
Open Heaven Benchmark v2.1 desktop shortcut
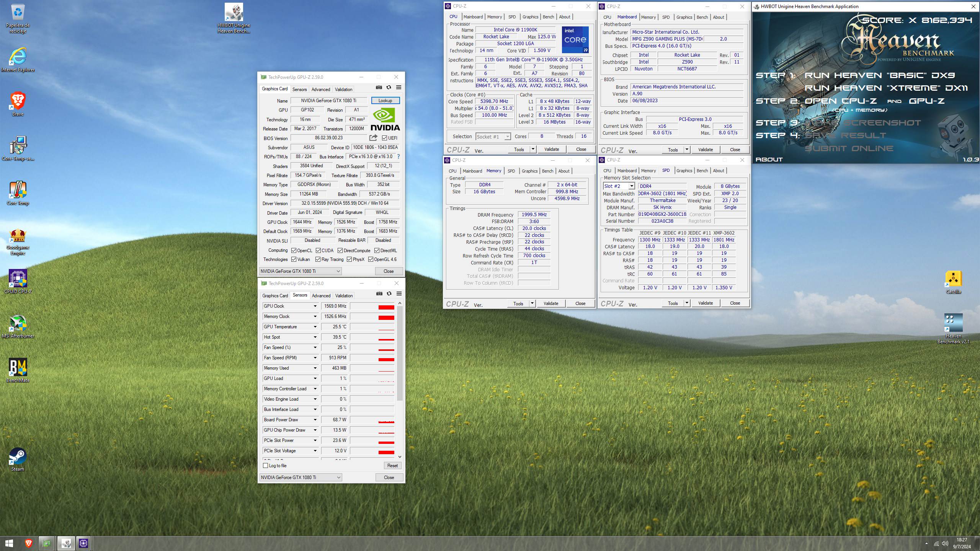coord(953,328)
